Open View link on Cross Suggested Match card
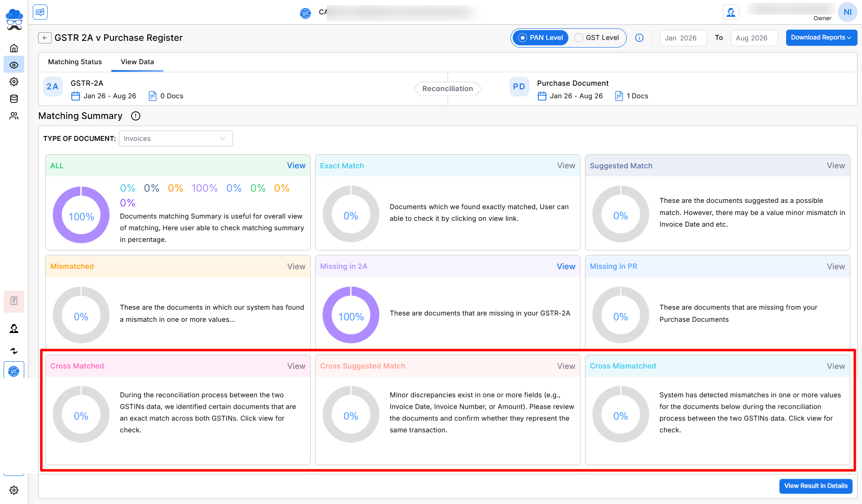Screen dimensions: 862x504 [566, 366]
